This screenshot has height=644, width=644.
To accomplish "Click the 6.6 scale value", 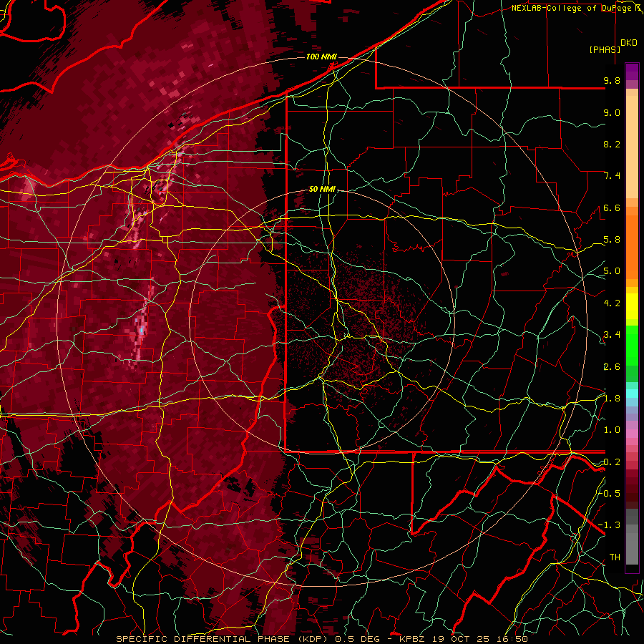I will click(x=612, y=208).
